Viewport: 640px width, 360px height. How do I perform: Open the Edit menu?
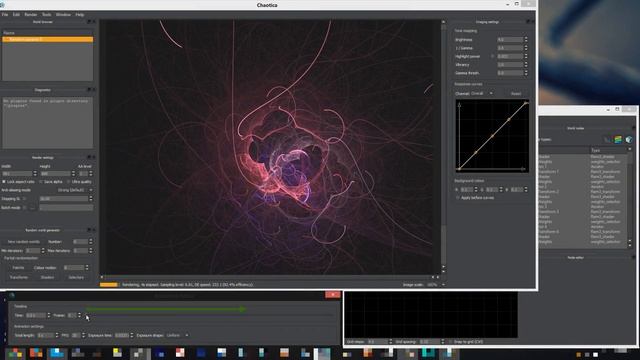tap(16, 15)
